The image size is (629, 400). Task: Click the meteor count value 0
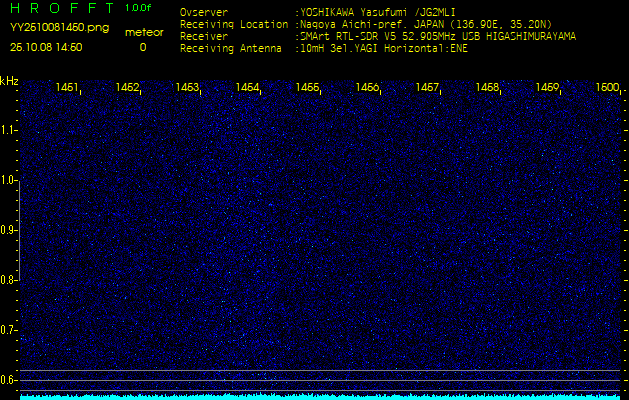coord(142,47)
